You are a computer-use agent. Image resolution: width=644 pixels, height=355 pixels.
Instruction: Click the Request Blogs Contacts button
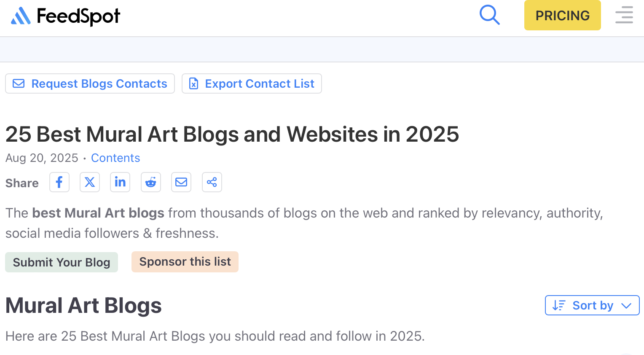(90, 83)
